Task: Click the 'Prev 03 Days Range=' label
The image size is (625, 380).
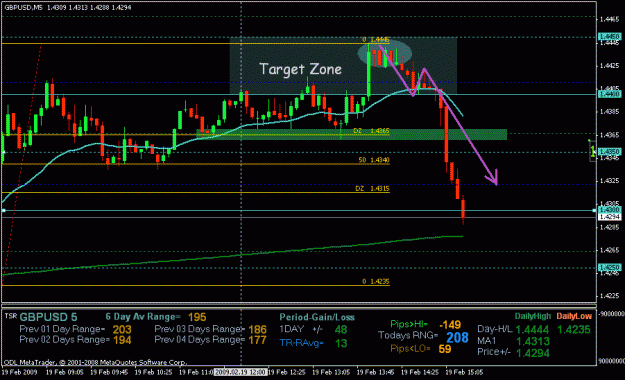Action: tap(199, 329)
